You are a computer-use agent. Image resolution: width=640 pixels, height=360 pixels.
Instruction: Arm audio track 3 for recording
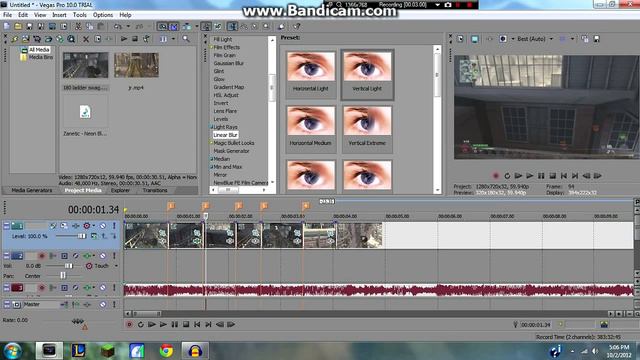click(x=41, y=288)
